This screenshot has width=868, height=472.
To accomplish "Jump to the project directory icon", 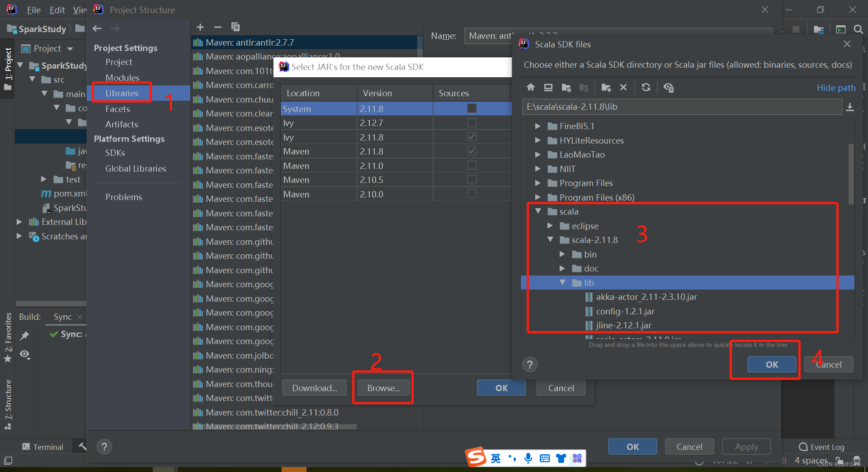I will point(566,87).
